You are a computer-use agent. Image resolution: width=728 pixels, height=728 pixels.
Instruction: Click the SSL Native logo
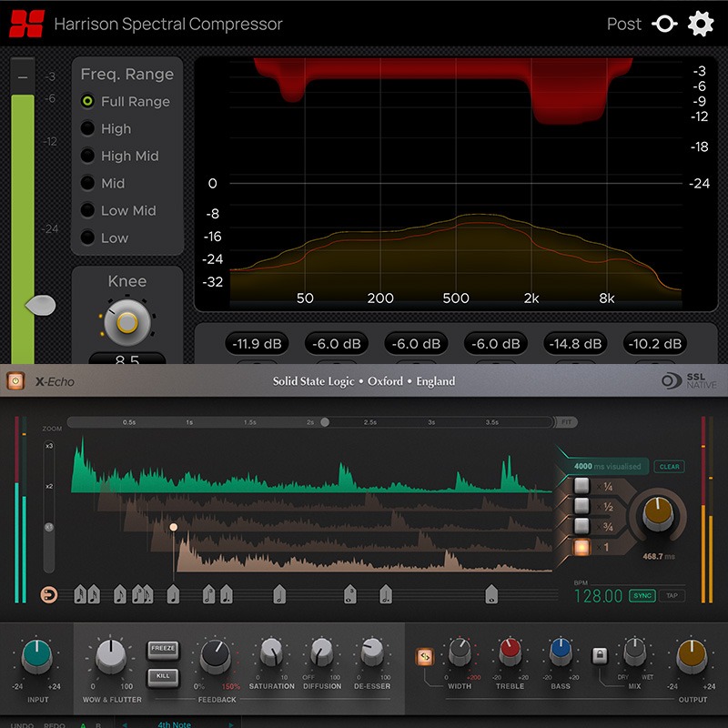689,380
